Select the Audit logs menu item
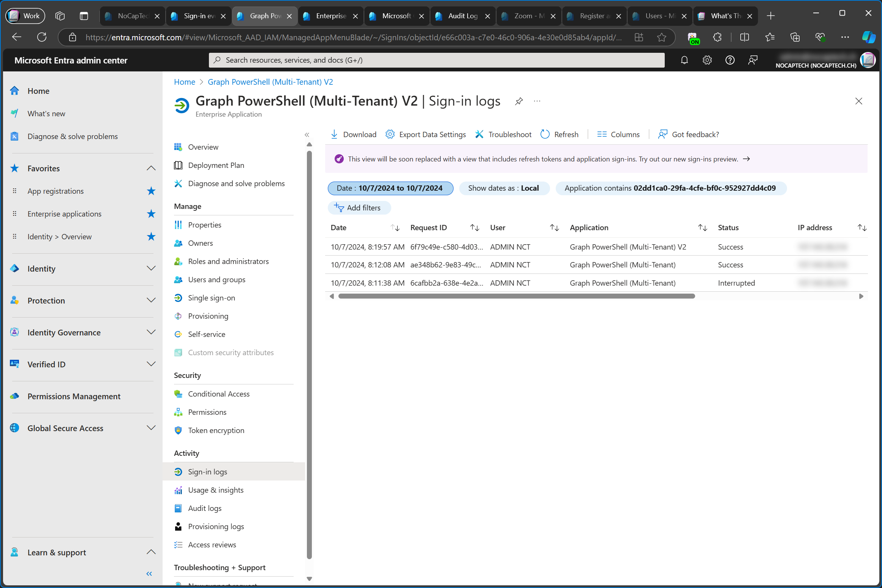 pos(204,508)
